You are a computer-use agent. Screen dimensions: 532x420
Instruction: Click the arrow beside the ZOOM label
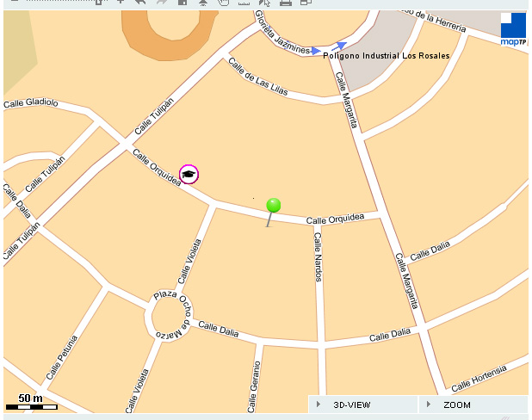pos(428,405)
